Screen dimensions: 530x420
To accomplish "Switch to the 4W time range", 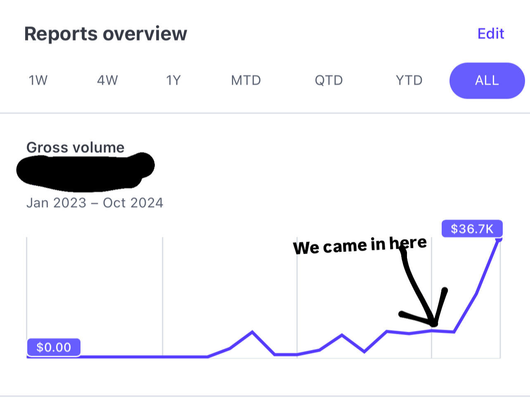I will point(107,80).
